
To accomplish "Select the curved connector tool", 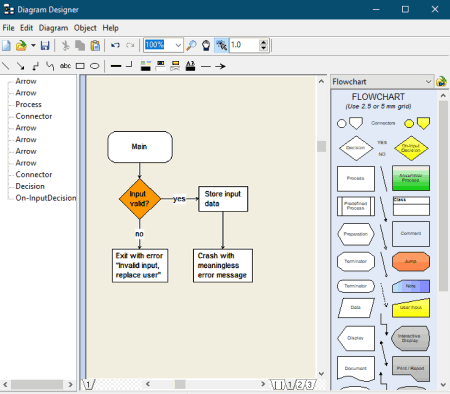I will click(x=50, y=66).
